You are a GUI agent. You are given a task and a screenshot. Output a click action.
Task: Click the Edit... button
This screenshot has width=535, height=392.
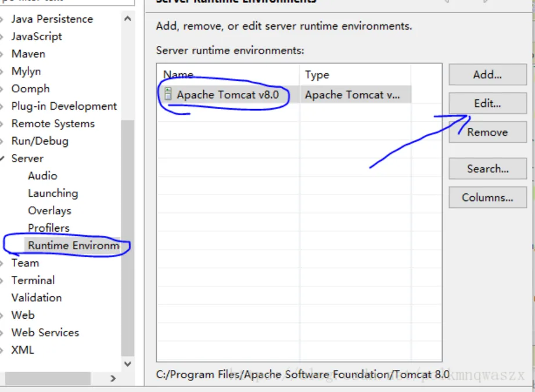click(487, 103)
